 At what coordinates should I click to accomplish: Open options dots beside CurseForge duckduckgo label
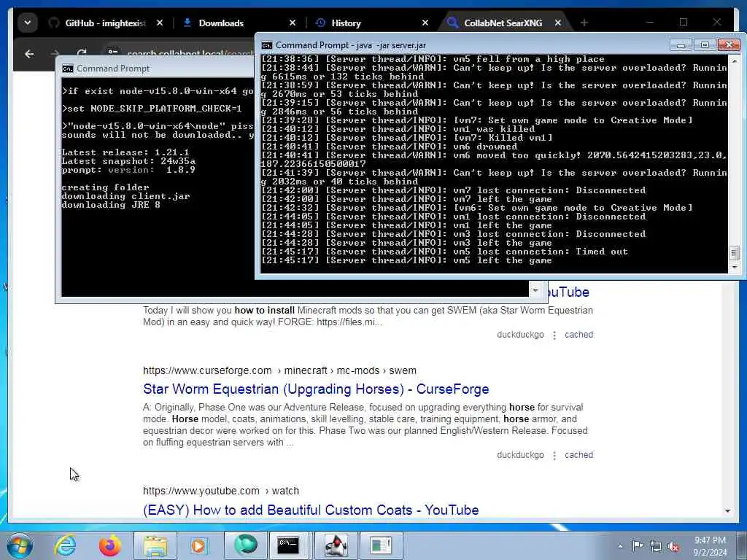click(x=554, y=456)
